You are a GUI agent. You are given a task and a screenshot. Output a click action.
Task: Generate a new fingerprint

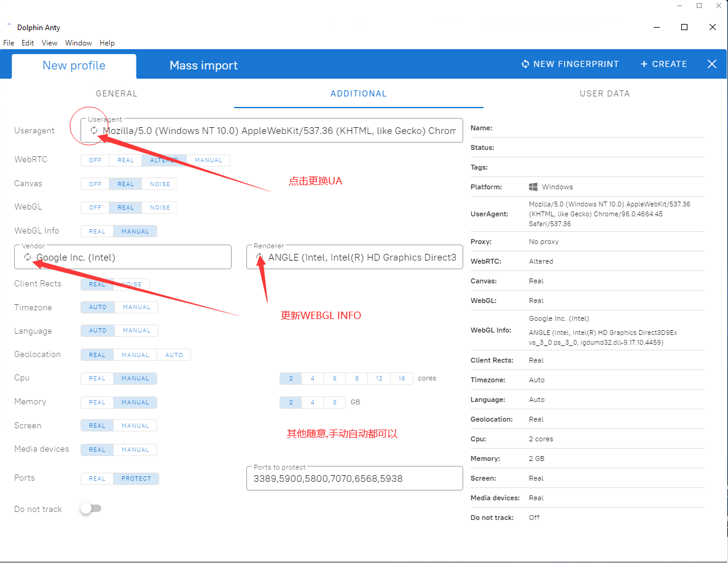(570, 64)
